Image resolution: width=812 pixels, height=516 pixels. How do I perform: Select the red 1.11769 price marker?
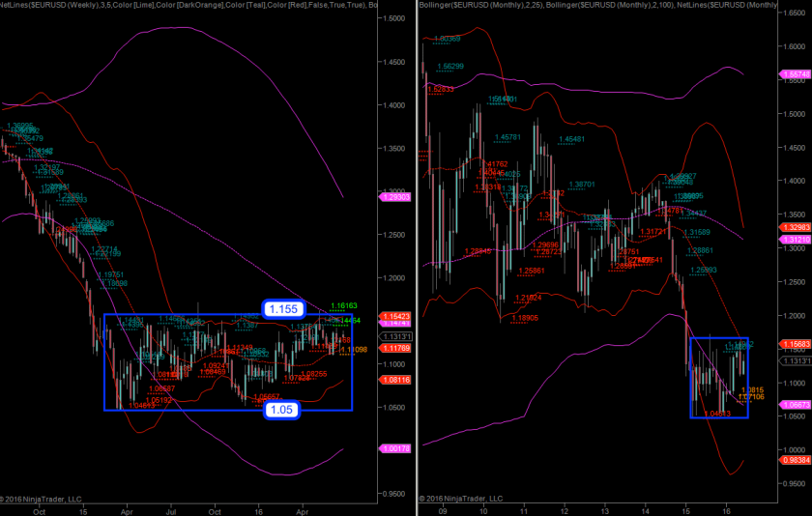click(395, 348)
